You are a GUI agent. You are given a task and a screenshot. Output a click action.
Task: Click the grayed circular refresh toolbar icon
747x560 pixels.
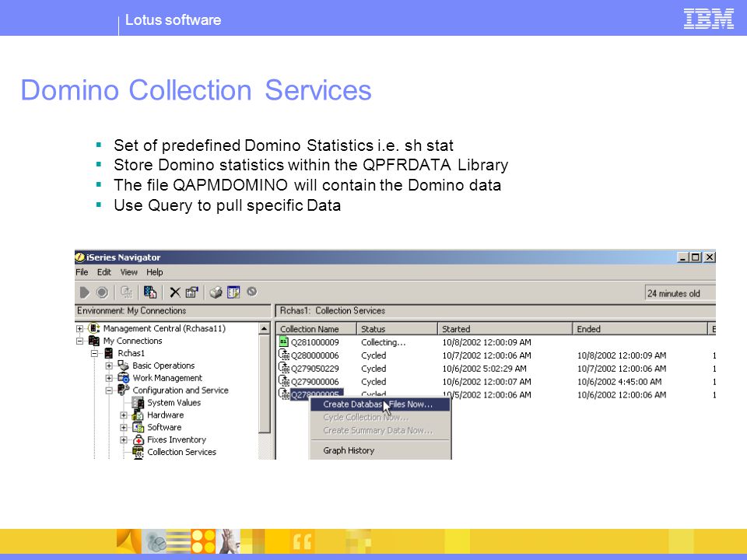251,292
